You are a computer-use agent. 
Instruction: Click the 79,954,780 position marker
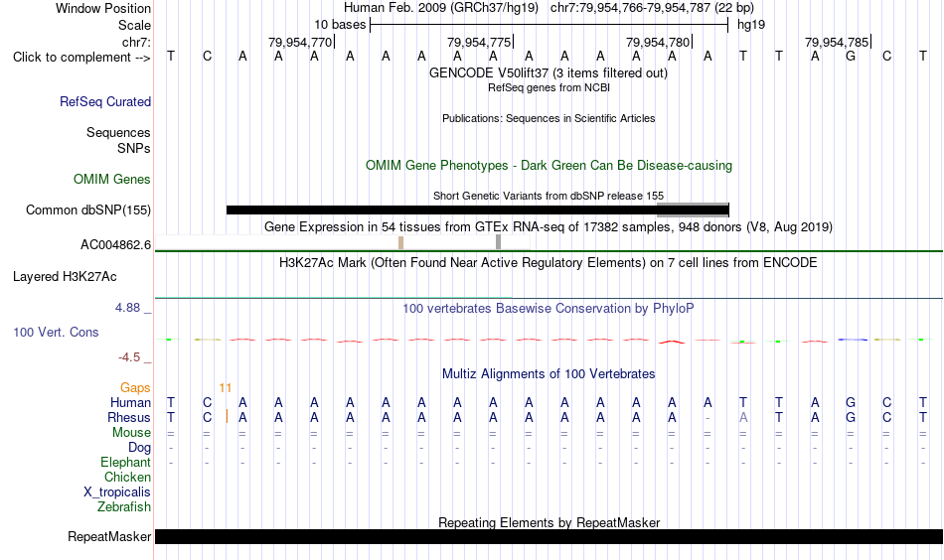658,42
